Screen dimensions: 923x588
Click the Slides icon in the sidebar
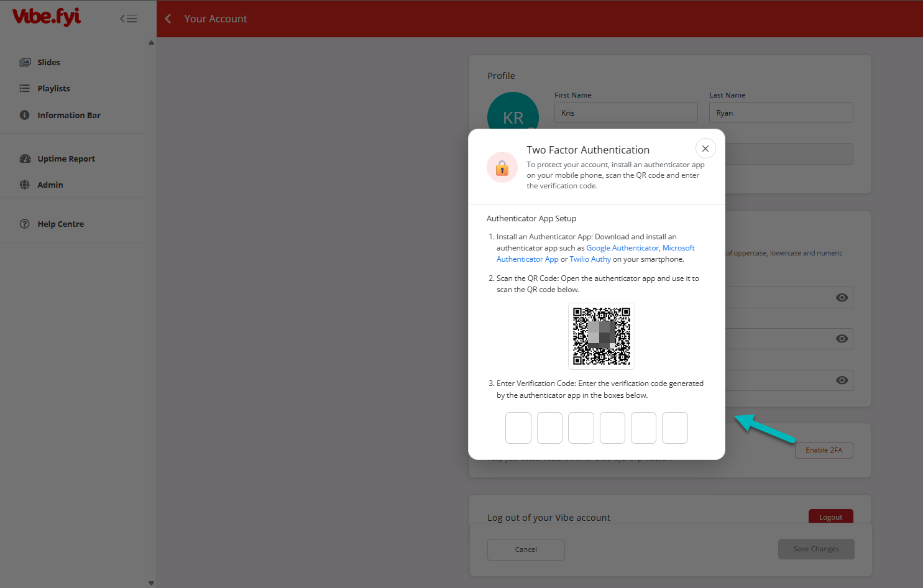pyautogui.click(x=25, y=62)
